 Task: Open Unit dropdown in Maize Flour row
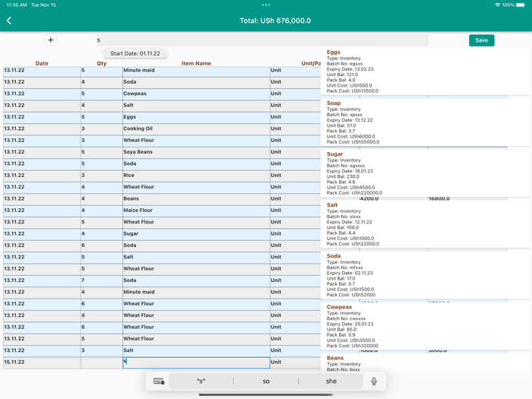[295, 211]
